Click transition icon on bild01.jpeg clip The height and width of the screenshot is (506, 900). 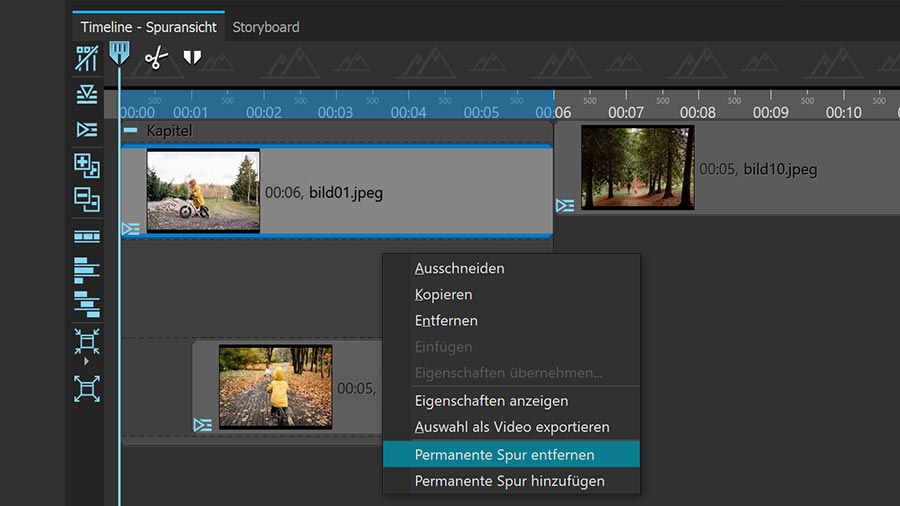(x=130, y=229)
